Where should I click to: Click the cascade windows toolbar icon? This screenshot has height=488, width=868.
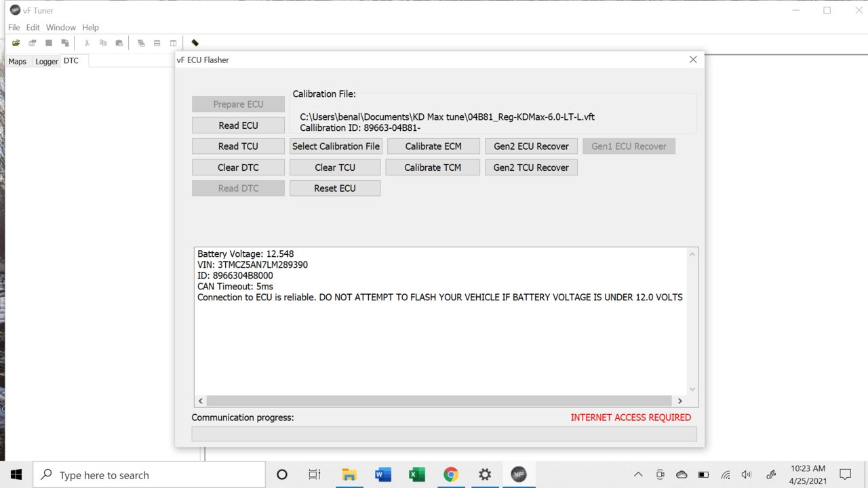141,43
